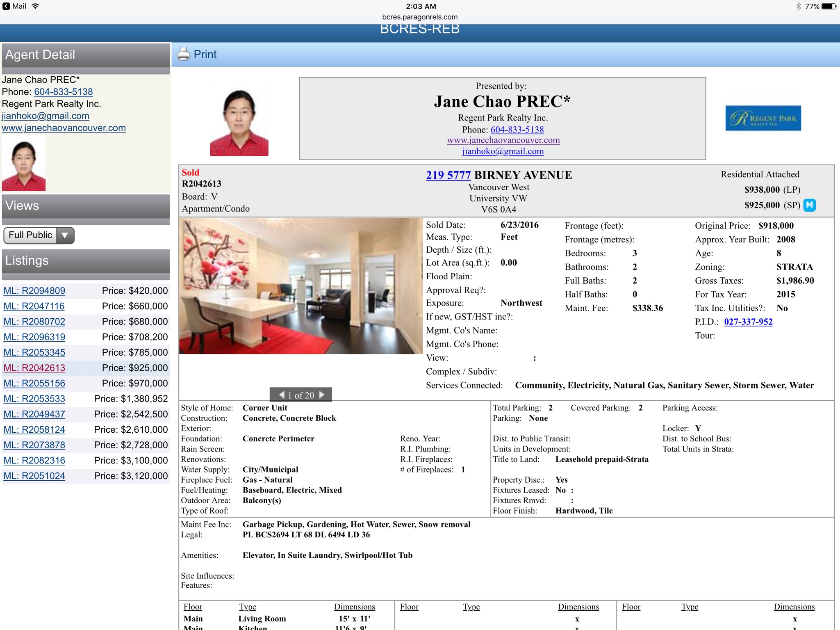
Task: Click the P.I.D. 027-337-952 link
Action: pyautogui.click(x=748, y=322)
